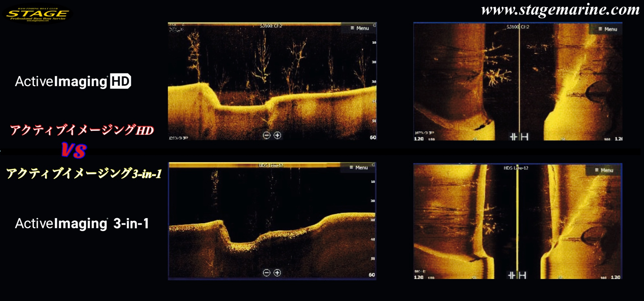Viewport: 644px width, 301px height.
Task: Open www.stagemarine.com link
Action: coord(560,10)
